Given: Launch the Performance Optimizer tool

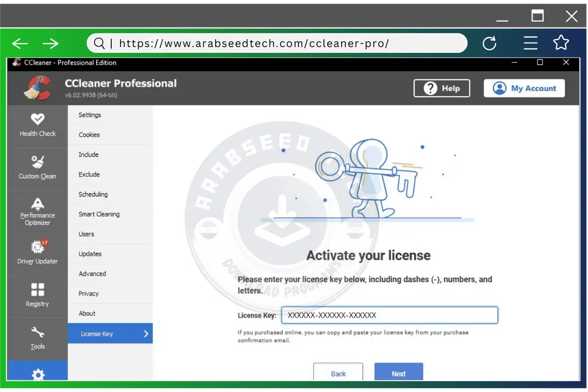Looking at the screenshot, I should [x=37, y=206].
